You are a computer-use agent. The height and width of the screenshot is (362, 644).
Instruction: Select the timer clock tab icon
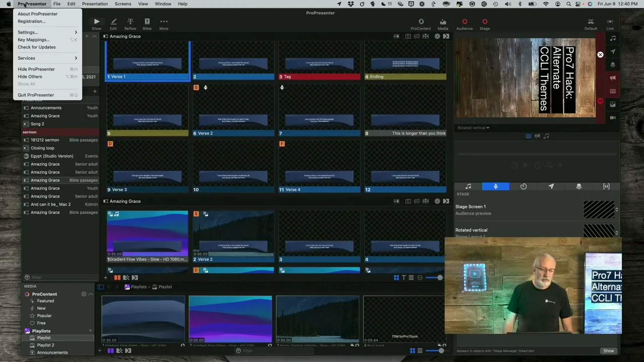tap(523, 187)
